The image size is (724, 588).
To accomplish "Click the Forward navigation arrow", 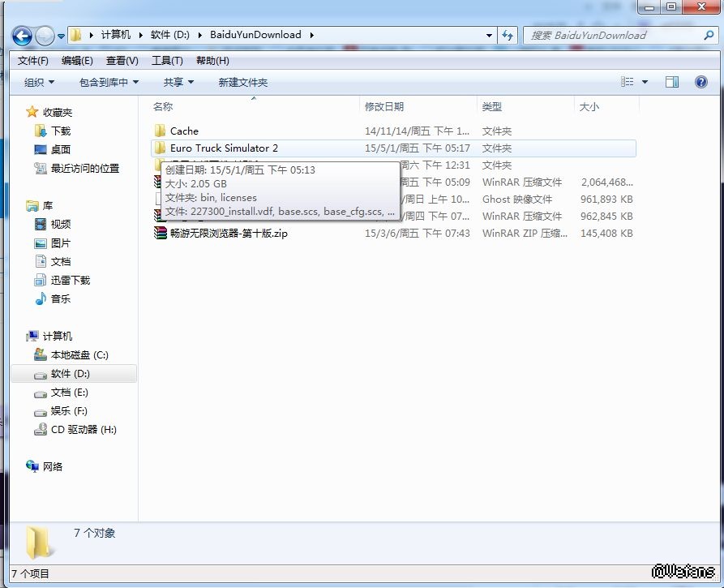I will 45,36.
